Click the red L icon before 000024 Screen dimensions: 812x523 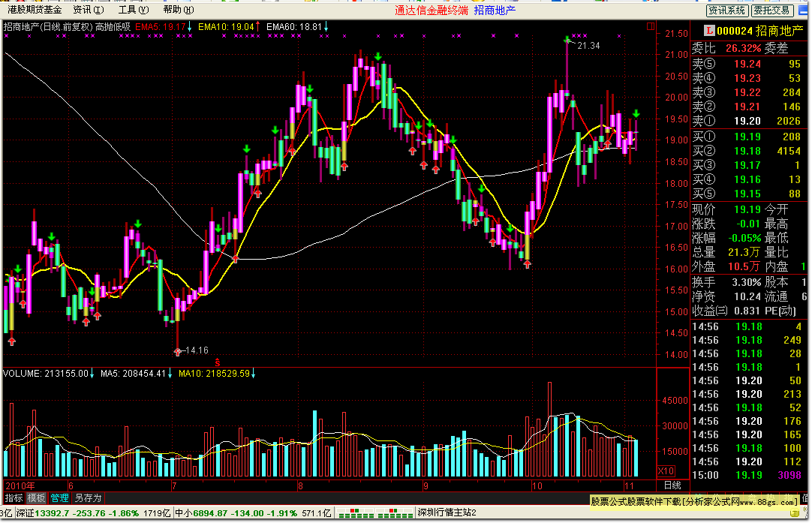[709, 31]
